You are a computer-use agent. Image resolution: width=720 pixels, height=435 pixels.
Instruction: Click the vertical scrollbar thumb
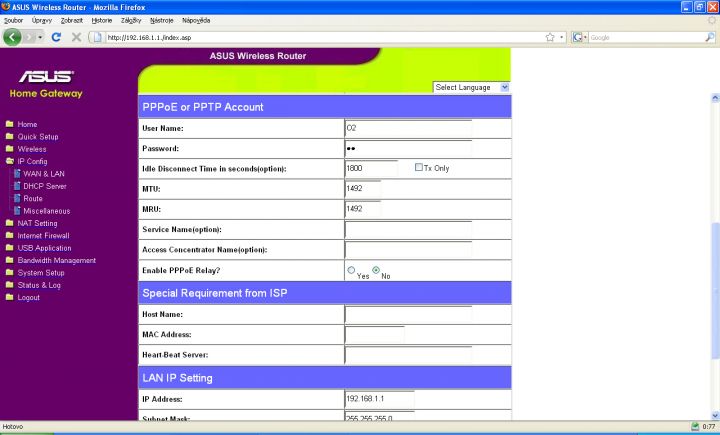coord(715,290)
